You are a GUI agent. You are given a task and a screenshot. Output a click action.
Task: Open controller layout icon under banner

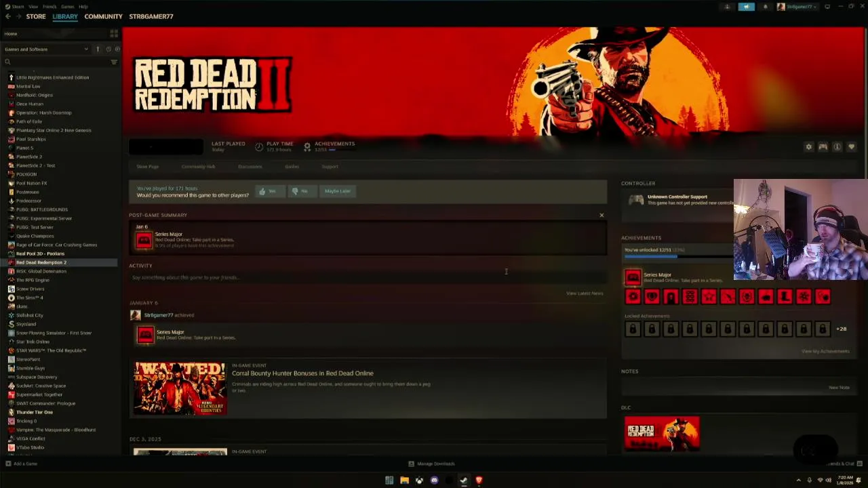(823, 147)
